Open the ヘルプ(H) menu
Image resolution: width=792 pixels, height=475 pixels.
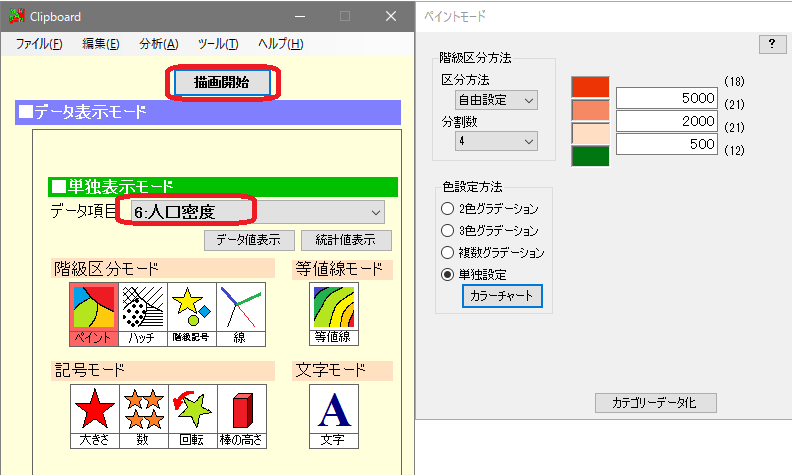(x=280, y=44)
